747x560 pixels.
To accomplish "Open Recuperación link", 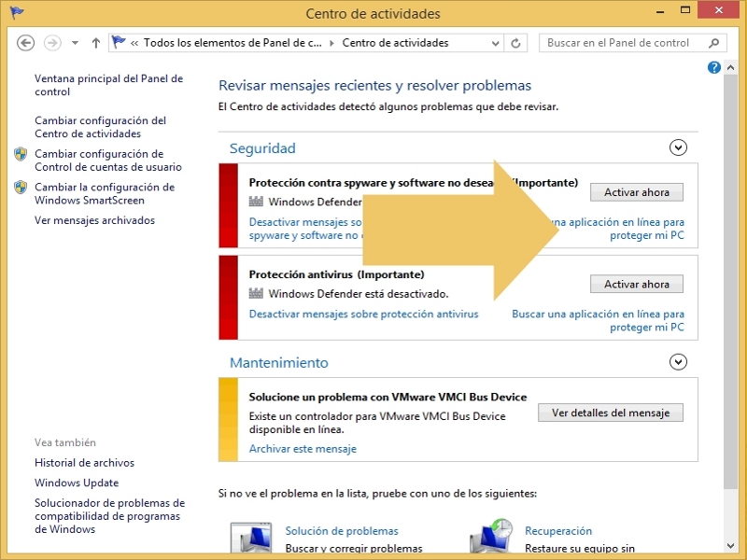I will [x=558, y=530].
